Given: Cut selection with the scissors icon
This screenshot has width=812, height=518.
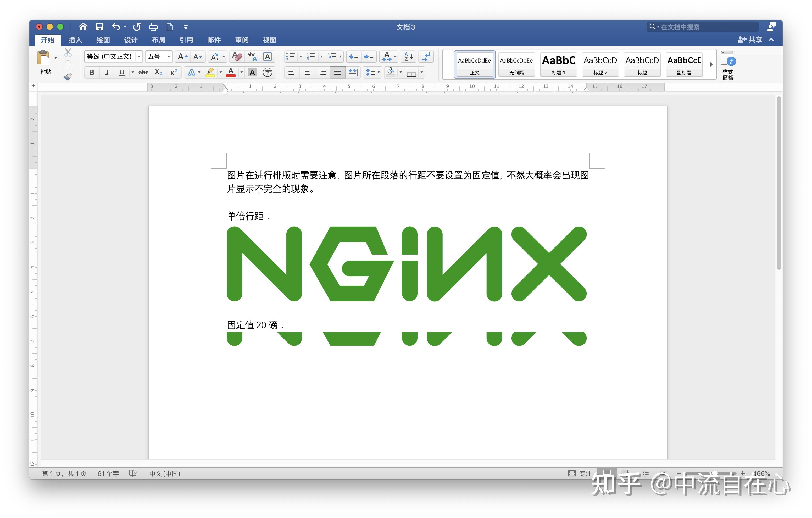Looking at the screenshot, I should pyautogui.click(x=68, y=52).
